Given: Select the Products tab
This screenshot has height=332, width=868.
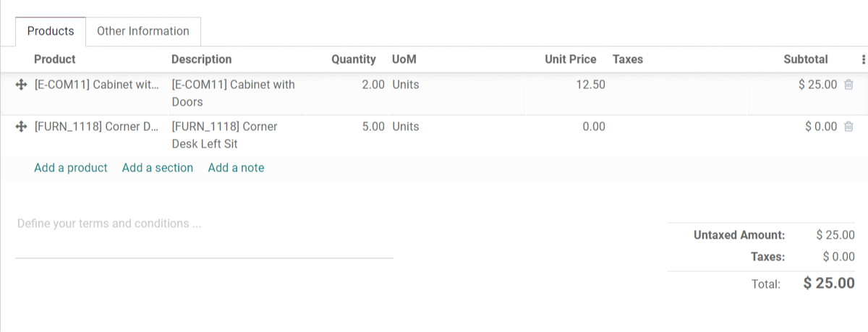Looking at the screenshot, I should coord(51,31).
